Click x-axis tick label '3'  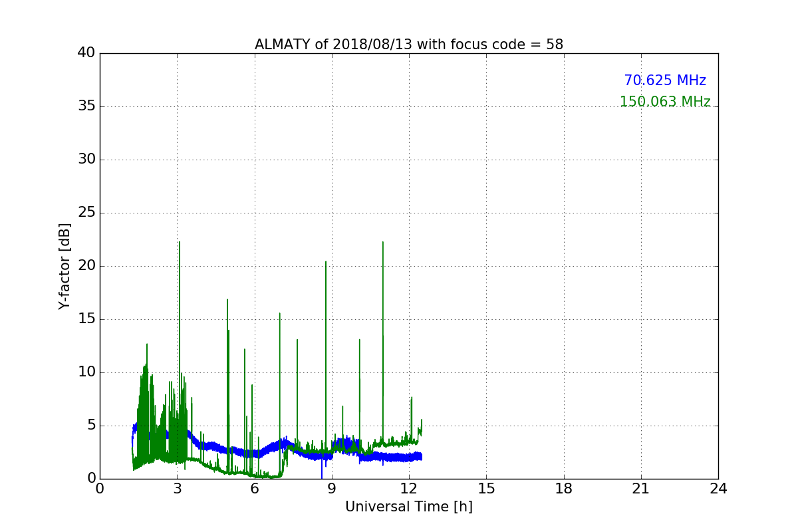click(177, 488)
